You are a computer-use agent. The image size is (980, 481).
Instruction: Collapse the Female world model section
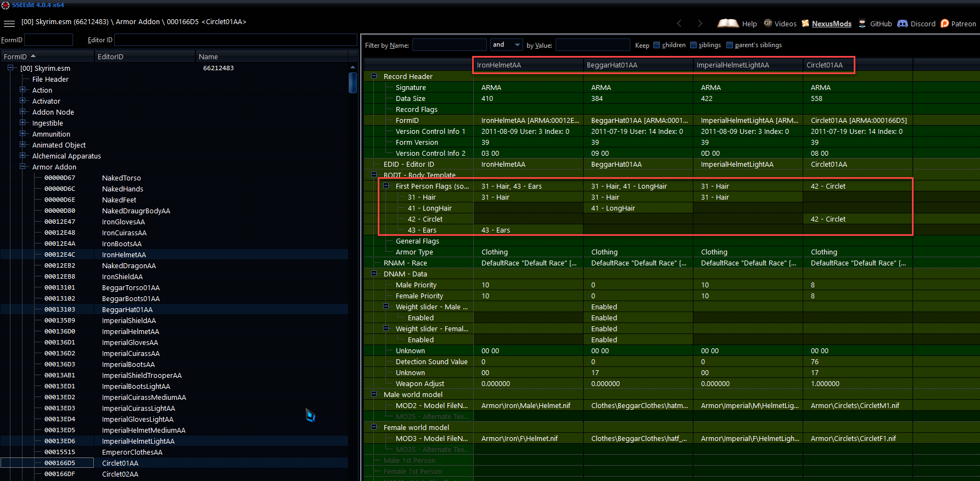click(374, 427)
